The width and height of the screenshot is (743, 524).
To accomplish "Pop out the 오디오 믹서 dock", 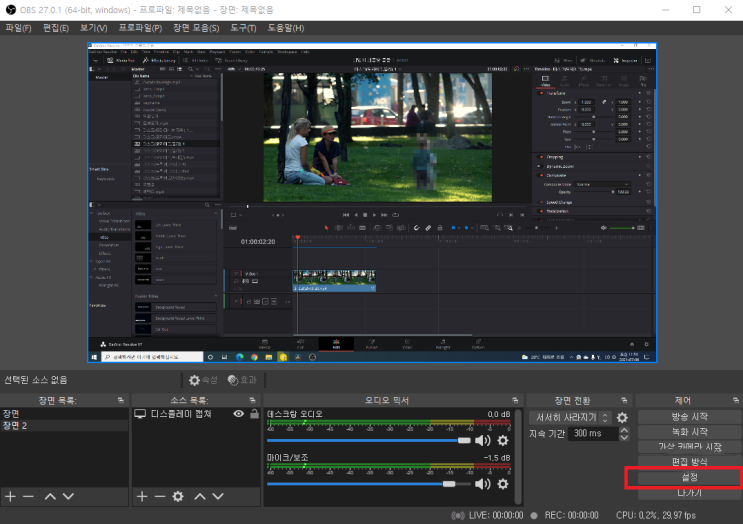I will pyautogui.click(x=515, y=400).
